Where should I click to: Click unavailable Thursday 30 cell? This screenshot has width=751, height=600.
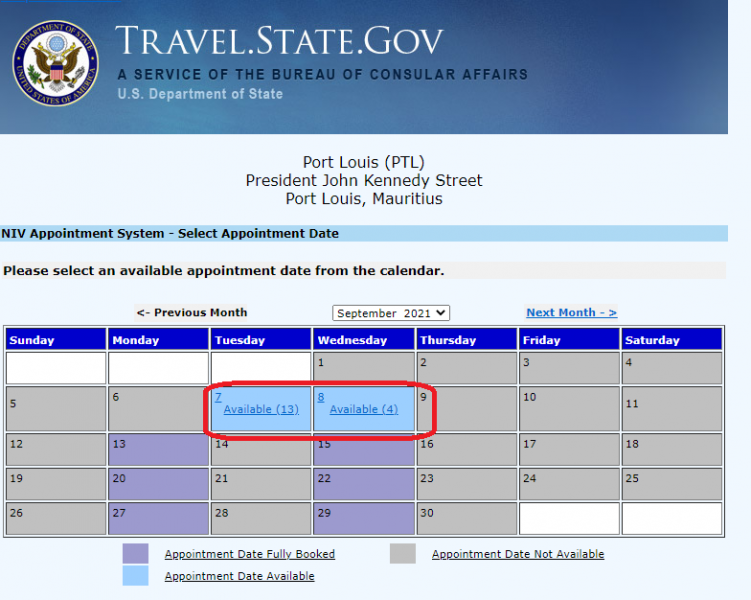(467, 519)
